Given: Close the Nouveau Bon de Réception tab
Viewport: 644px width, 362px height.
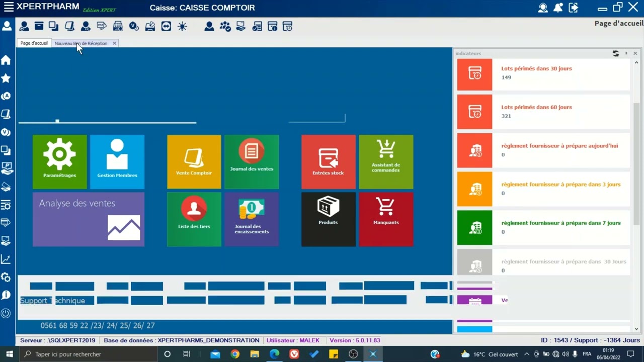Looking at the screenshot, I should pos(114,43).
